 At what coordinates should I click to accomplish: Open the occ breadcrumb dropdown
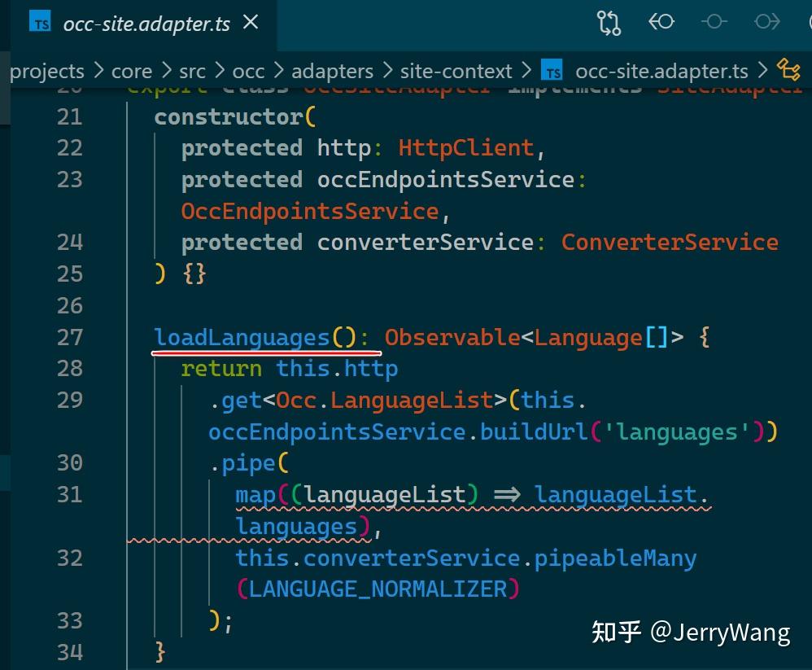[248, 71]
